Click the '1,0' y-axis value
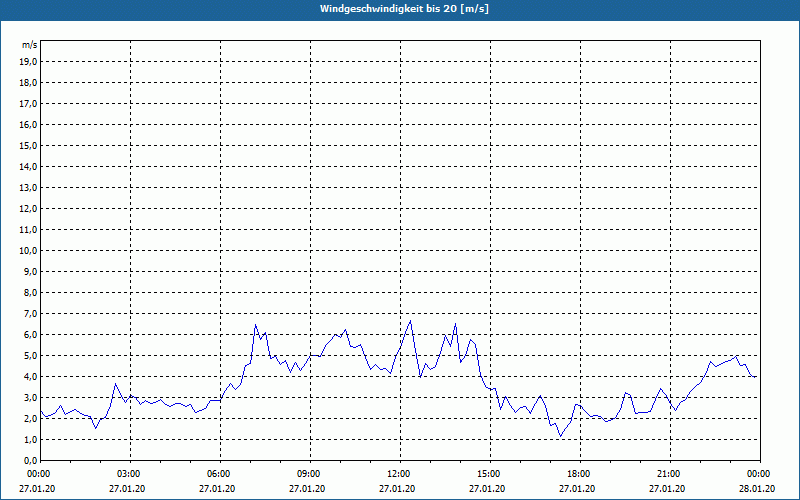The width and height of the screenshot is (800, 500). click(x=30, y=439)
